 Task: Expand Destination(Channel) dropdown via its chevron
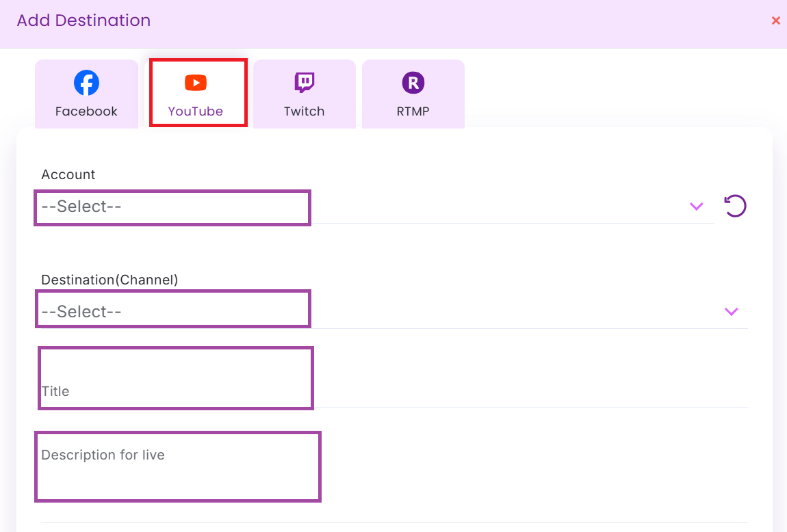(x=732, y=311)
